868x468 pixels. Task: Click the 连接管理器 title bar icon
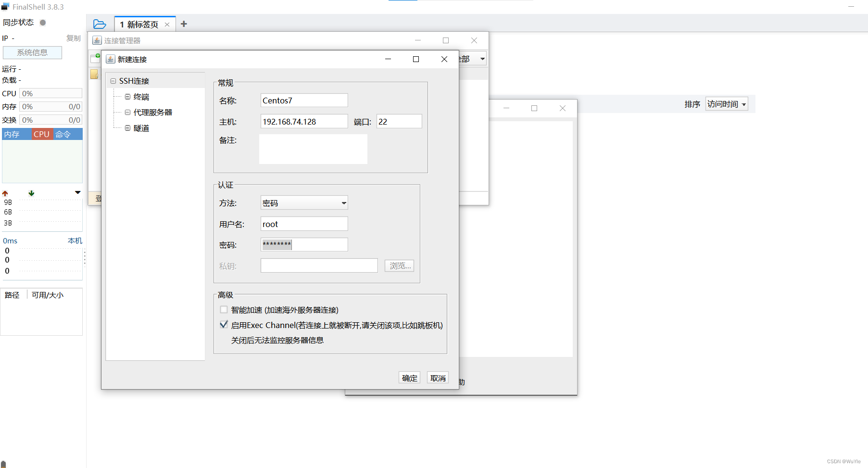[97, 40]
